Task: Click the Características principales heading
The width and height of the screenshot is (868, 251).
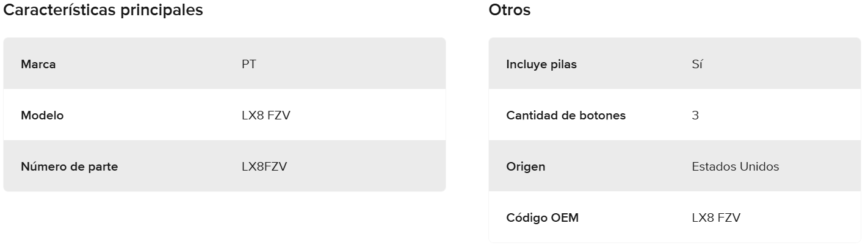Action: 103,10
